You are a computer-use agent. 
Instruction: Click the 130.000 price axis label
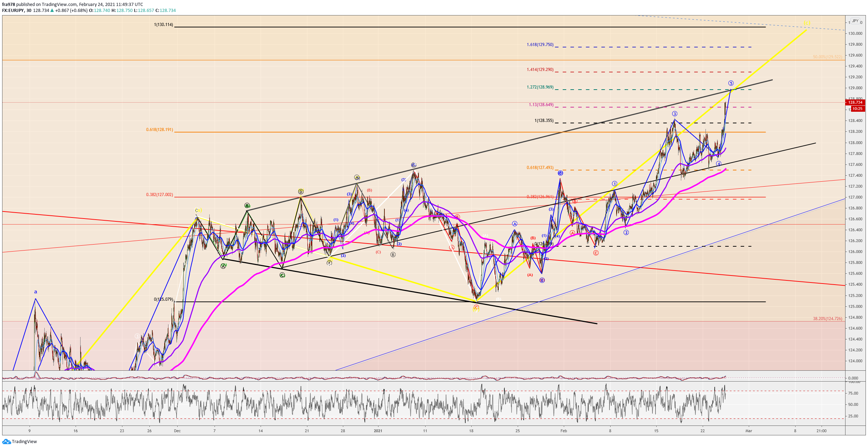(855, 34)
